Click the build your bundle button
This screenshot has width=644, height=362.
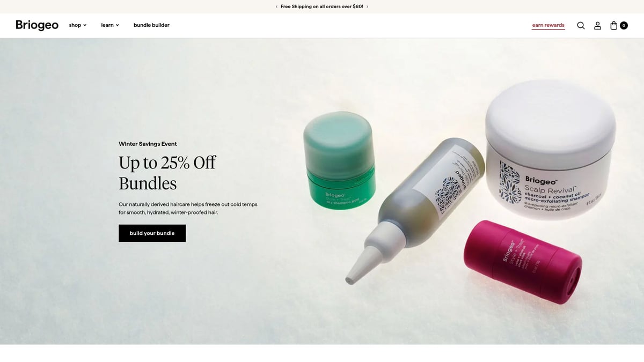tap(152, 233)
